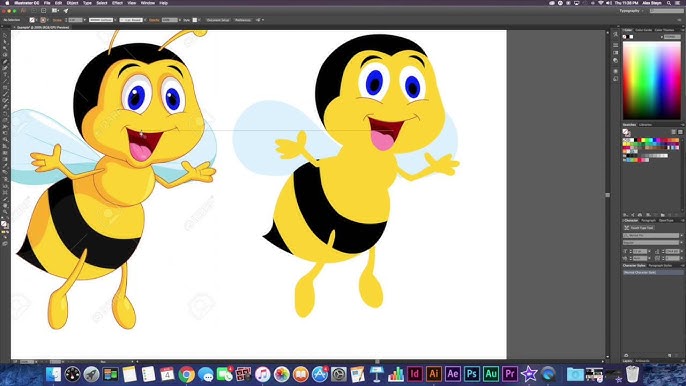
Task: Click the stroke weight input field
Action: [75, 20]
